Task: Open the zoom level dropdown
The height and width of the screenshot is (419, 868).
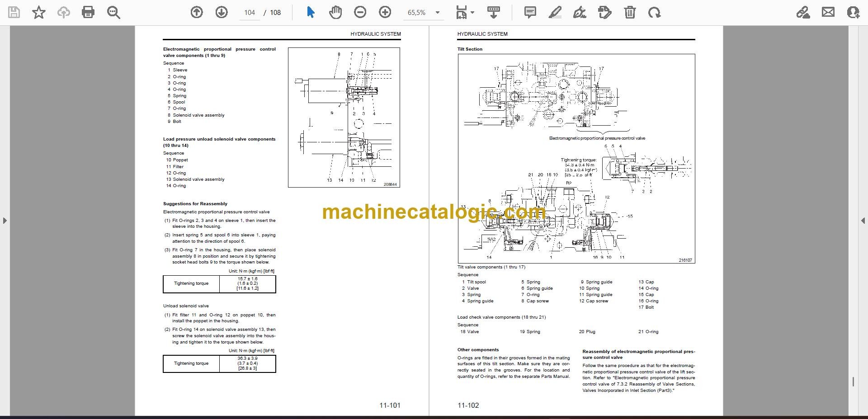Action: [x=438, y=13]
